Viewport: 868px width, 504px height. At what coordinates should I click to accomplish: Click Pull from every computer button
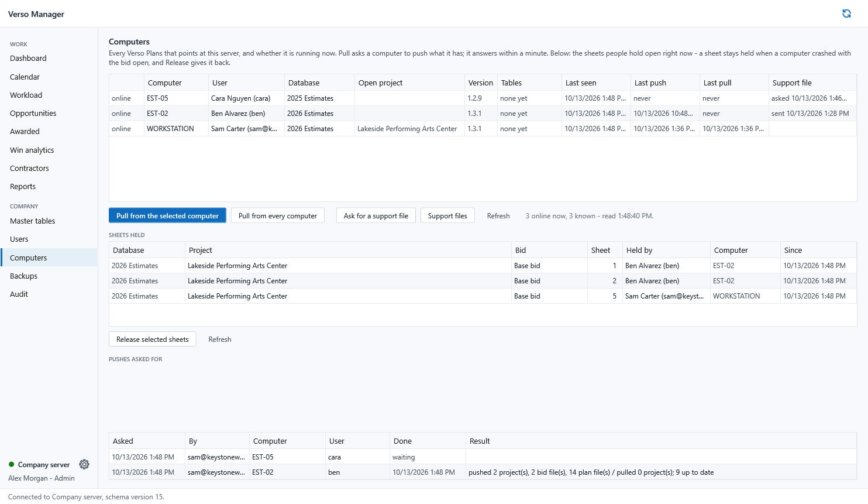[278, 215]
